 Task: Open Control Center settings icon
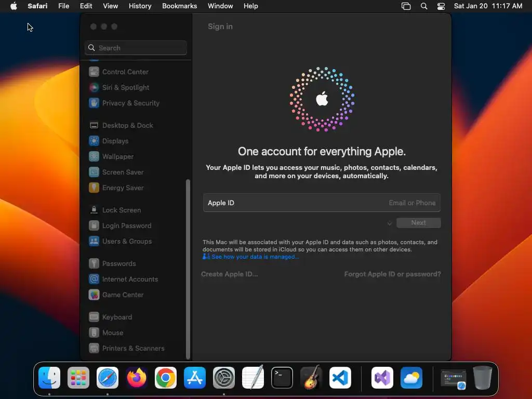(x=94, y=72)
